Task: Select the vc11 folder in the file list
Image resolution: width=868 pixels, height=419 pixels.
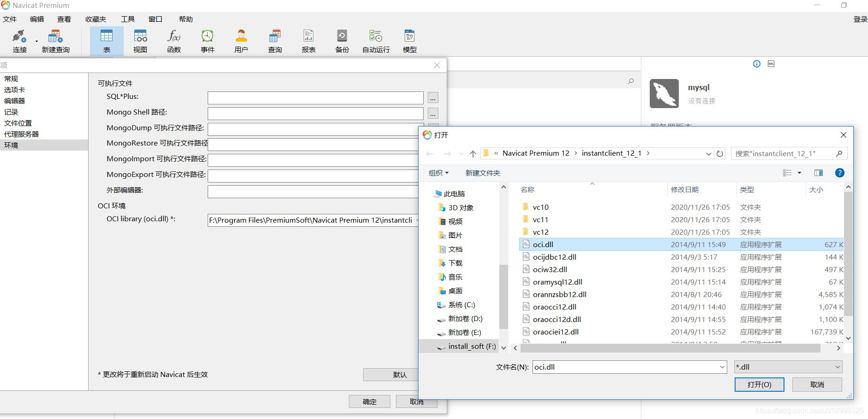Action: tap(540, 219)
